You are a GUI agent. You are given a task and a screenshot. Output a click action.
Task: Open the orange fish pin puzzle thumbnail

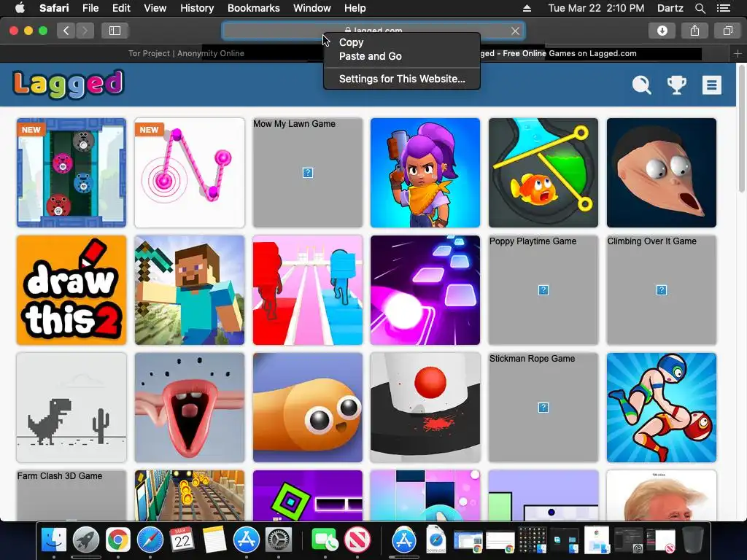pos(543,173)
